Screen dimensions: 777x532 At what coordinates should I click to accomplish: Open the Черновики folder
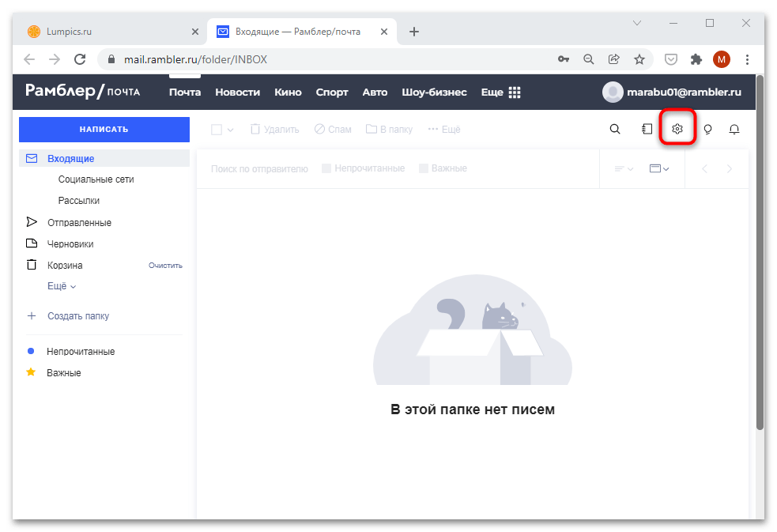click(x=70, y=244)
